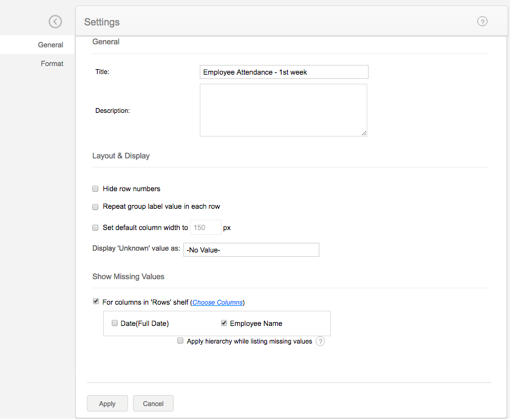
Task: Edit the Display 'Unknown' value field
Action: coord(251,250)
